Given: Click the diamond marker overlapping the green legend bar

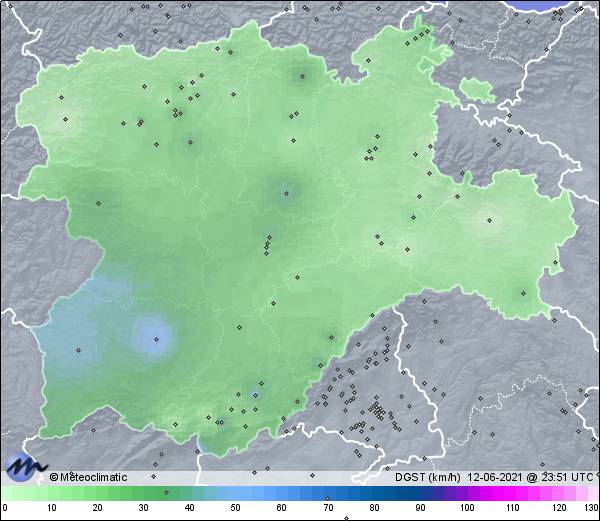Looking at the screenshot, I should [x=166, y=492].
